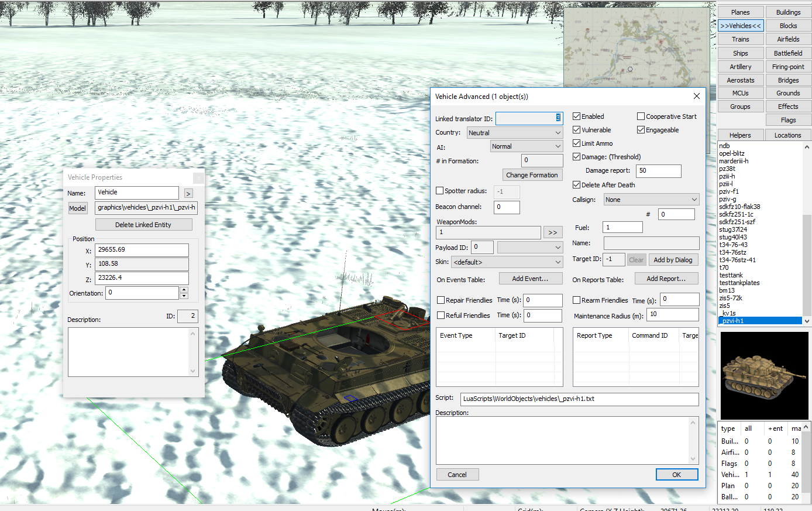
Task: Switch to the Planes category
Action: coord(740,12)
